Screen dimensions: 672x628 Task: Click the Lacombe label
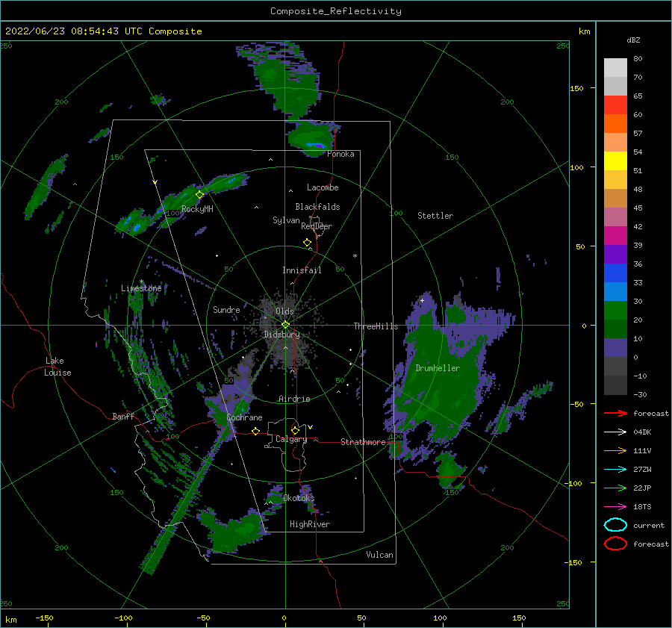click(x=323, y=187)
